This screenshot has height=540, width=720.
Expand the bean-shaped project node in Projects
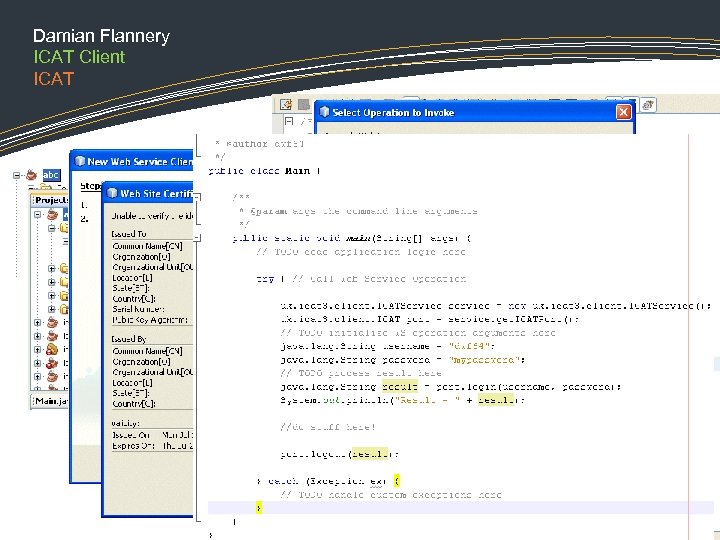tap(38, 349)
